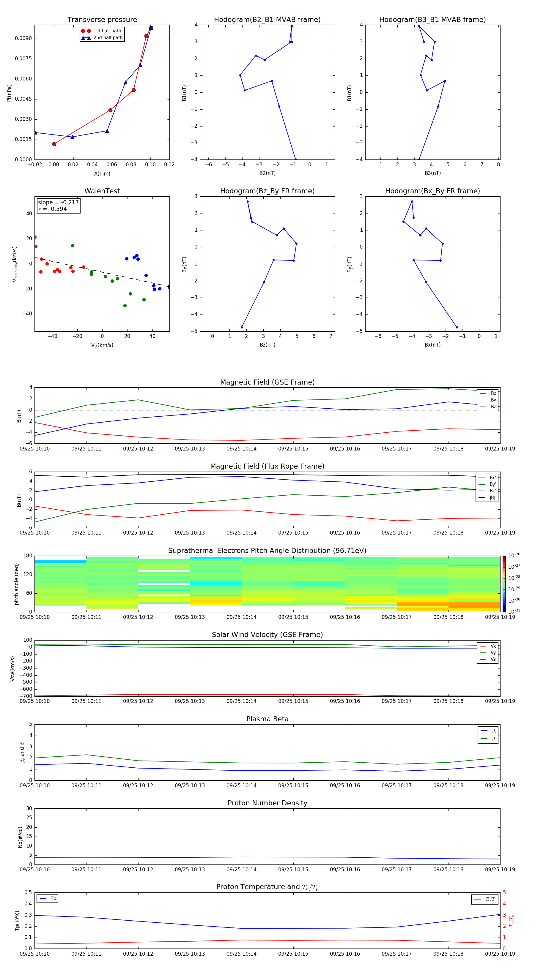This screenshot has height=980, width=535.
Task: Click the '10^-26' colorbar tick label
Action: (x=514, y=555)
